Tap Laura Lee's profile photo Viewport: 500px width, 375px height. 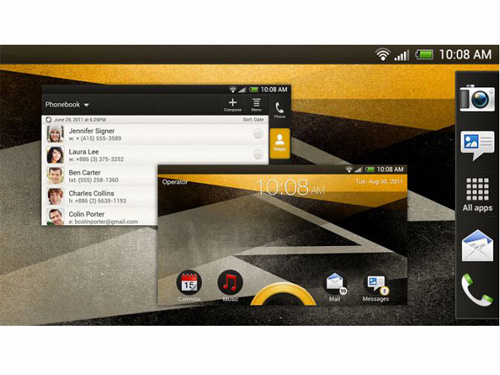click(x=55, y=155)
